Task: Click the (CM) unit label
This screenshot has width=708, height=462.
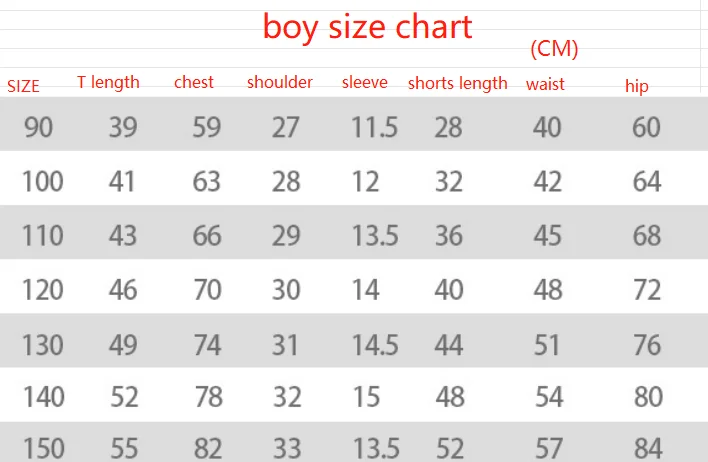Action: (x=552, y=49)
